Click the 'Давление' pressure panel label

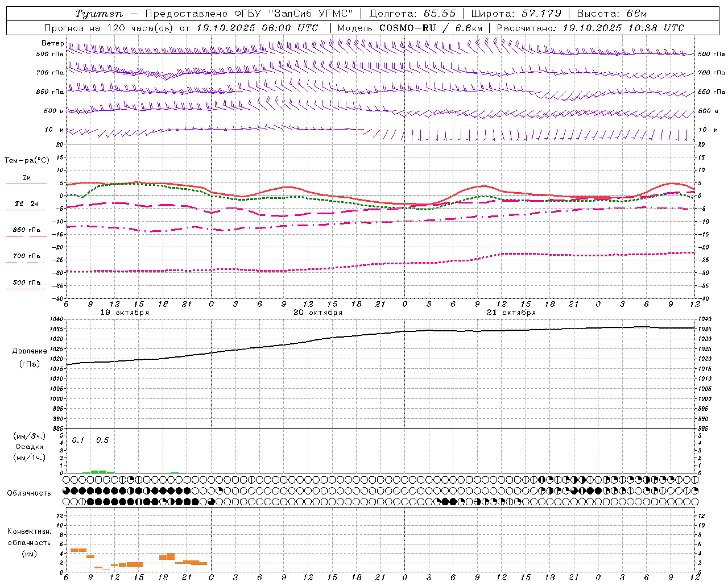coord(28,351)
